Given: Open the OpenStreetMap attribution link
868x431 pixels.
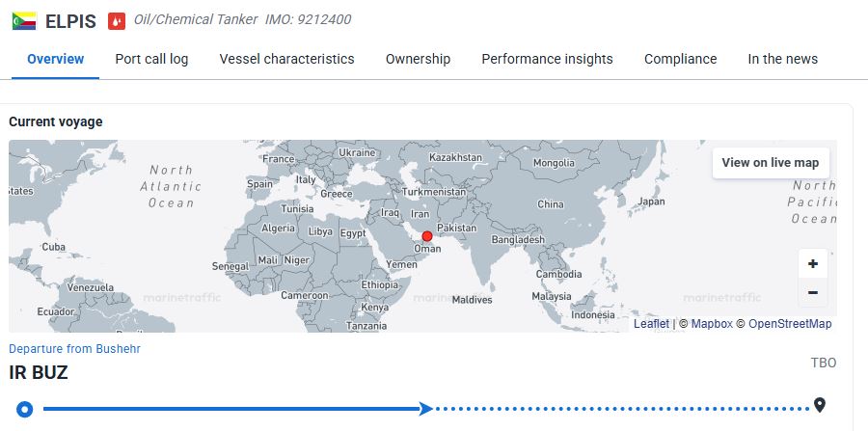Looking at the screenshot, I should coord(790,324).
